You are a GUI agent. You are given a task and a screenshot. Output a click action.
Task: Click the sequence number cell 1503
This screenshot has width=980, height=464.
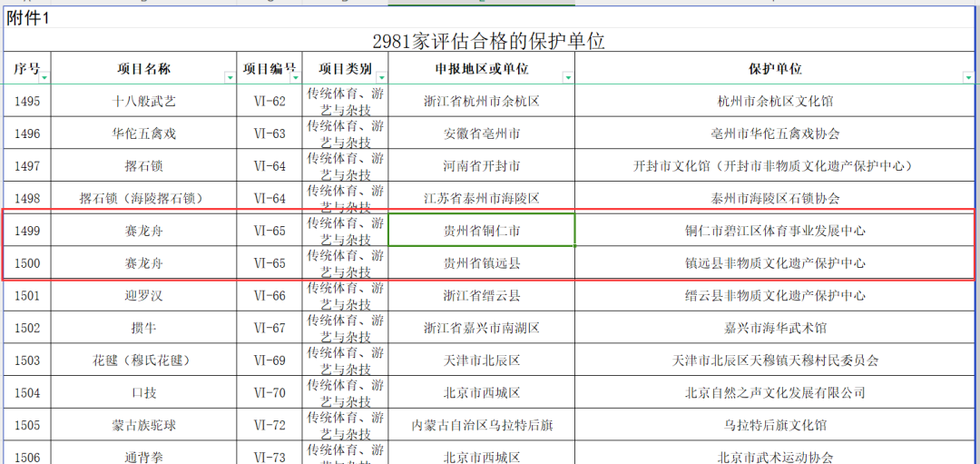[27, 360]
